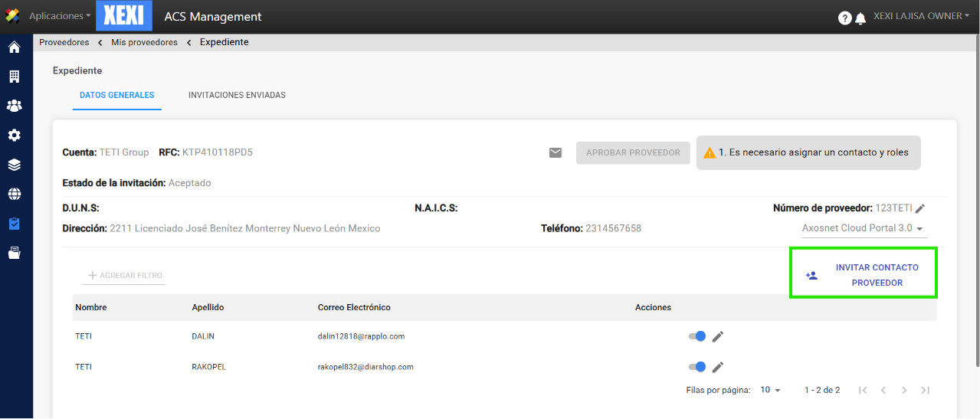Image resolution: width=980 pixels, height=419 pixels.
Task: Edit contact DALIN pencil icon
Action: [x=718, y=336]
